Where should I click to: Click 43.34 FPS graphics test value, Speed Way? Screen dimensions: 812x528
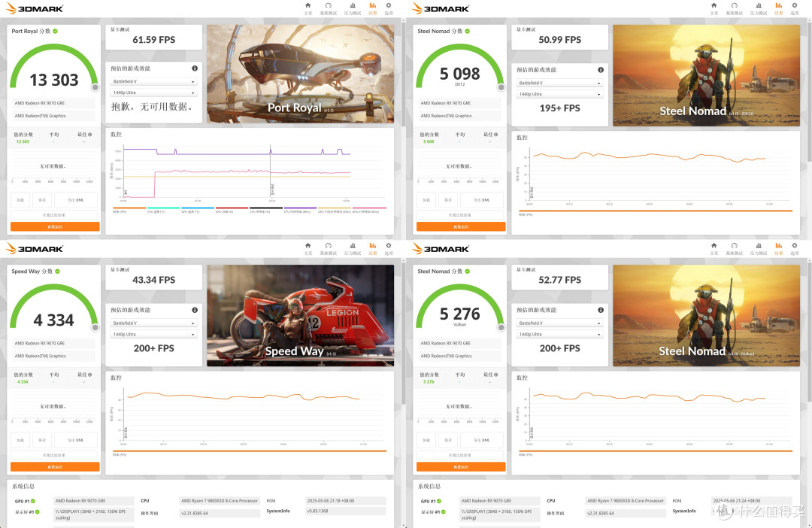tap(154, 280)
